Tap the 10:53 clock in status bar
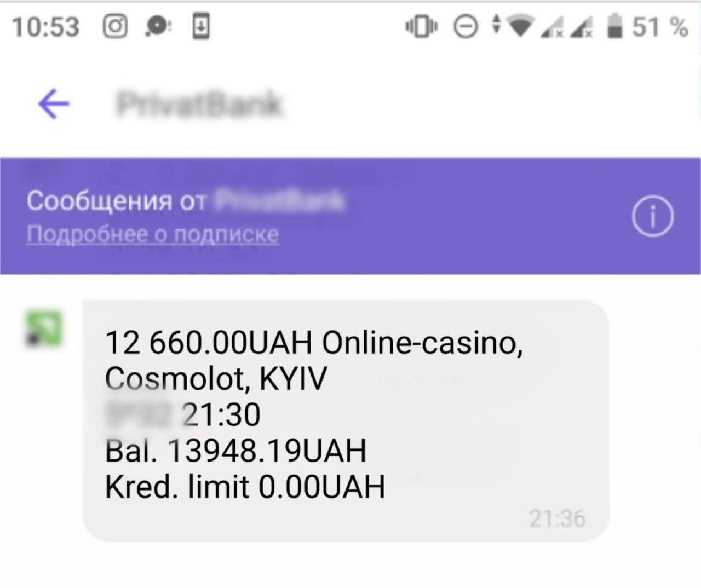The image size is (701, 588). tap(46, 27)
